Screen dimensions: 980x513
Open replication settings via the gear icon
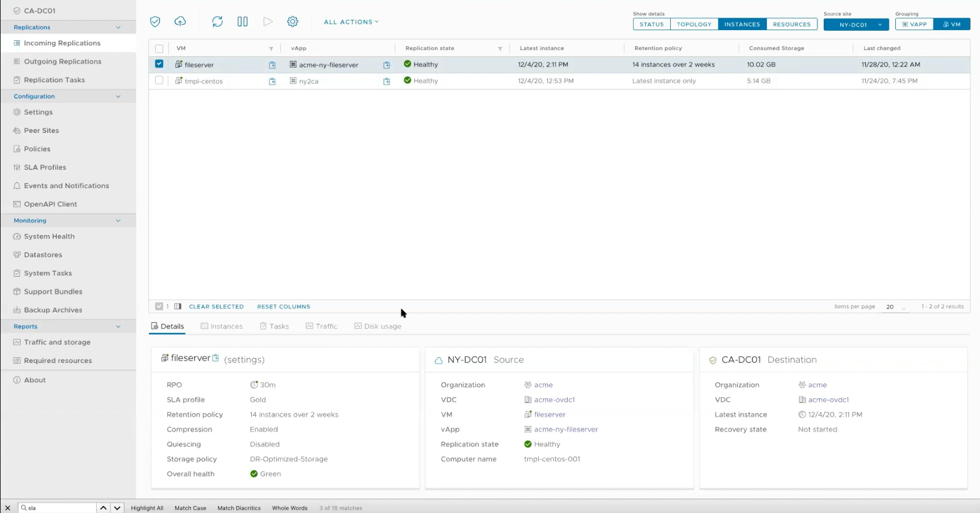292,22
